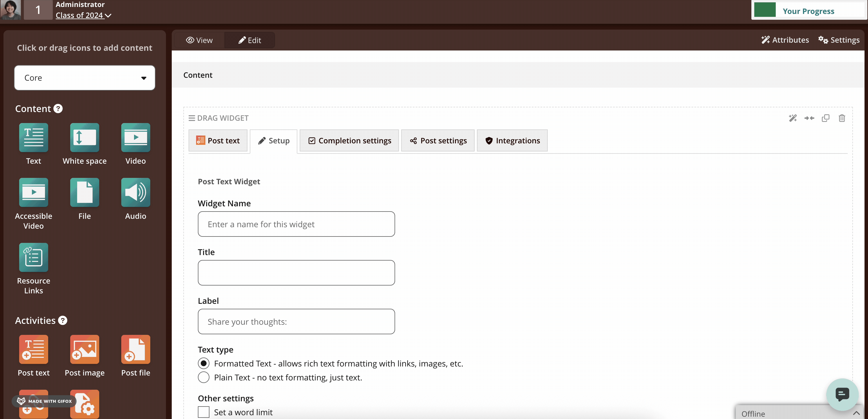Select Formatted Text radio option
Screen dimensions: 868x419
pyautogui.click(x=204, y=363)
